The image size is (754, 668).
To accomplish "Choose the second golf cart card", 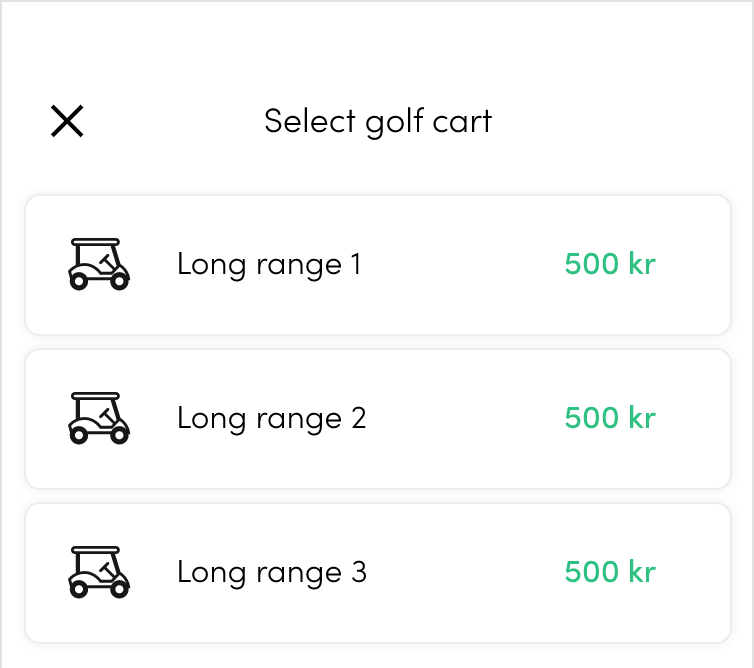I will [x=378, y=419].
